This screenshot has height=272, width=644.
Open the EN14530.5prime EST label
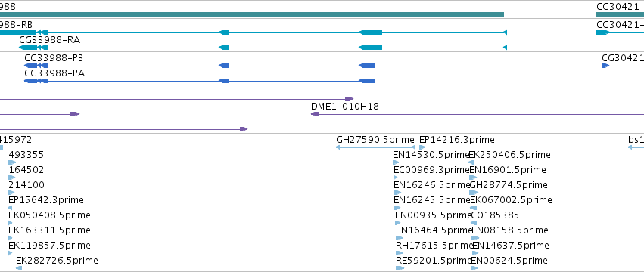click(x=431, y=155)
